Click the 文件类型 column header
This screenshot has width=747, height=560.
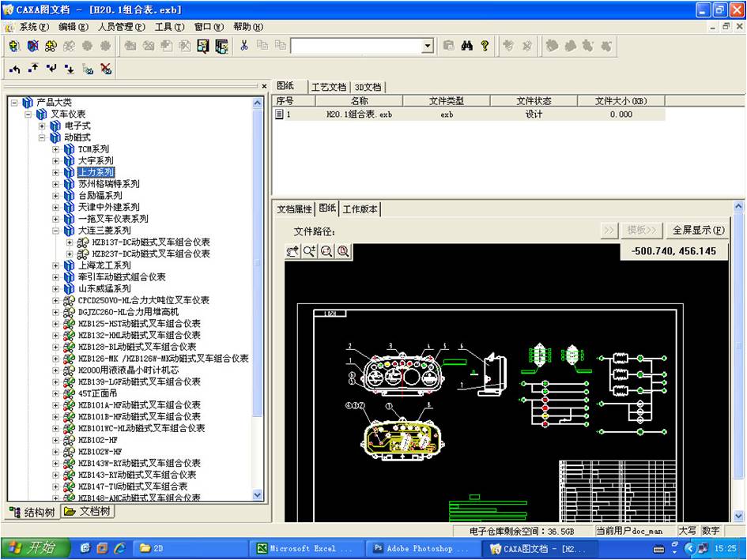click(x=447, y=101)
